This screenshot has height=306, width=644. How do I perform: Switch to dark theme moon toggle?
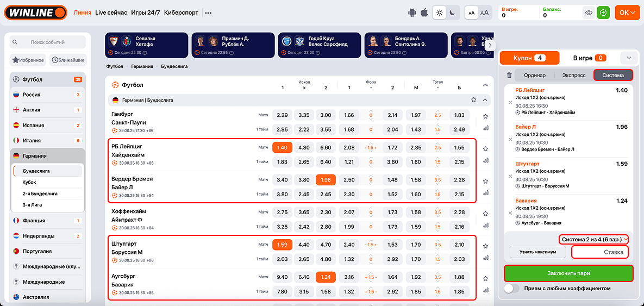452,13
